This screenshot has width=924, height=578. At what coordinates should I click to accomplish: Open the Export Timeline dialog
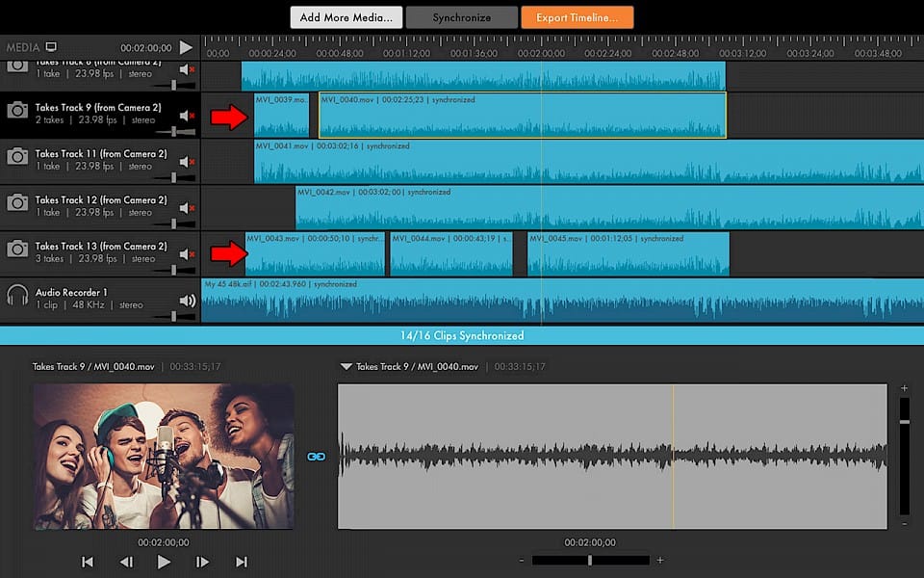pyautogui.click(x=577, y=17)
